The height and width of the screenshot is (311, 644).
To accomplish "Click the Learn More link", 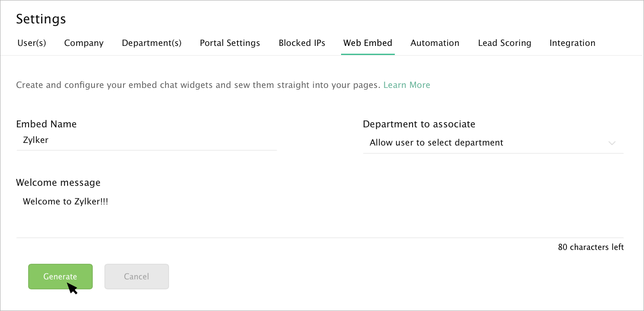I will (x=407, y=85).
